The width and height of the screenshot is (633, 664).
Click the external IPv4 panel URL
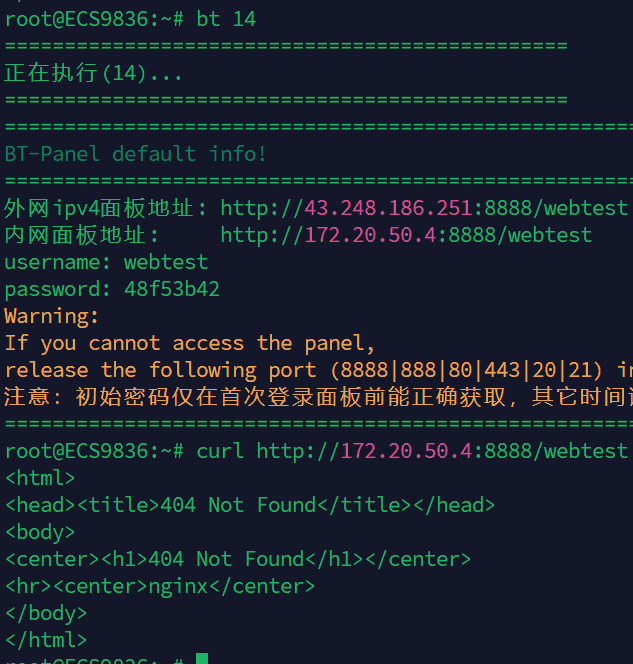pyautogui.click(x=424, y=208)
